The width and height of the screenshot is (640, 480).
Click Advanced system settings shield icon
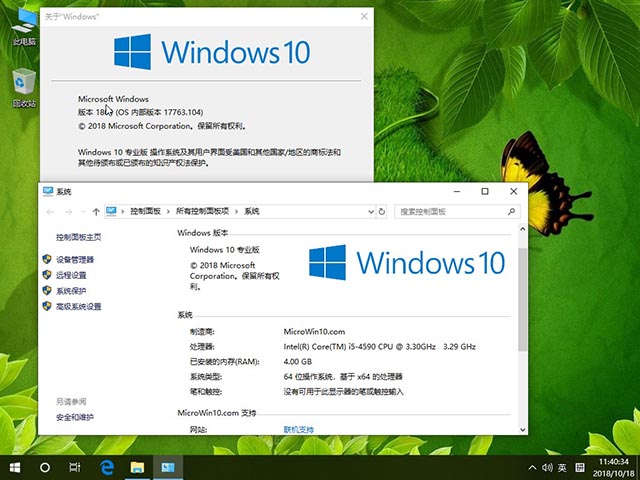tap(47, 306)
